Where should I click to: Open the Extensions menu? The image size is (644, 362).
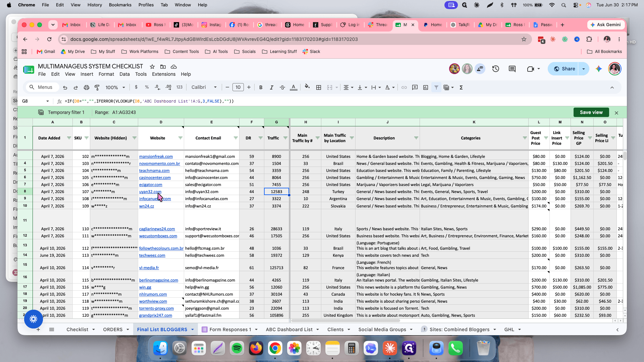(x=164, y=74)
